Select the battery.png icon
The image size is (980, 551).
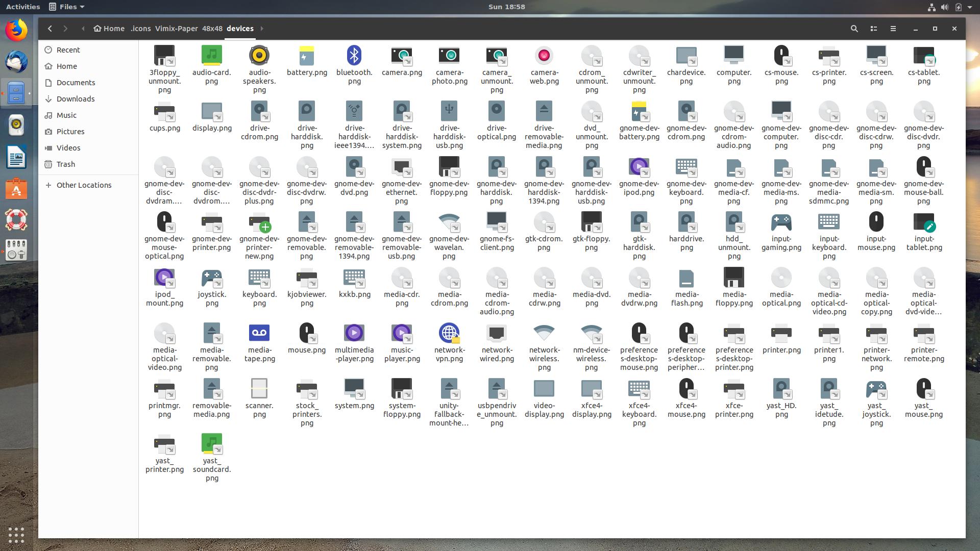307,56
